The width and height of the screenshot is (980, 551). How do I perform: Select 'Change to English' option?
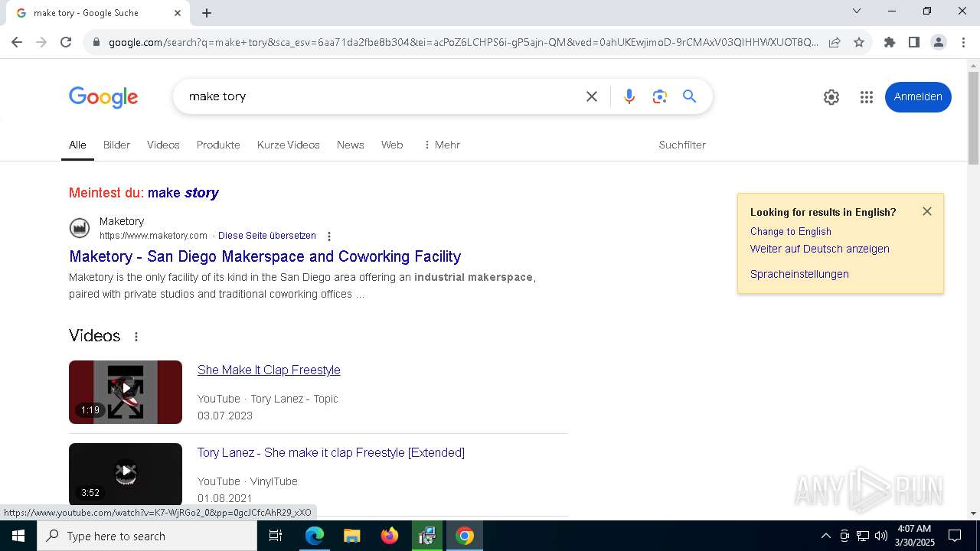pyautogui.click(x=791, y=231)
